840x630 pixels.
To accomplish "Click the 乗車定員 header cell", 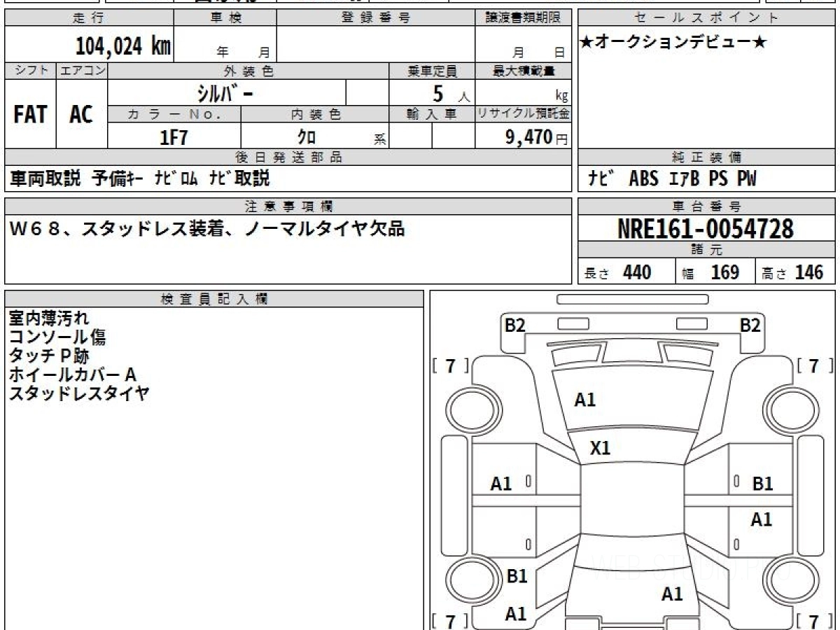I will [x=432, y=71].
